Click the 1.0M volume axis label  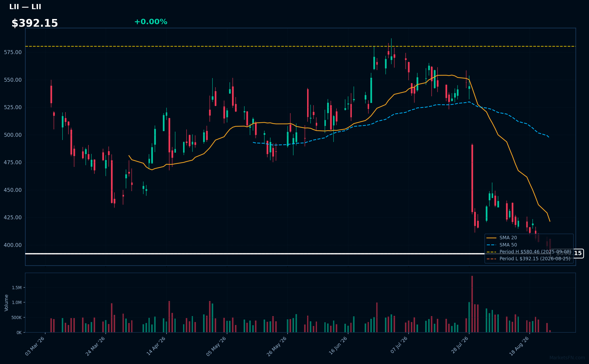(x=17, y=303)
